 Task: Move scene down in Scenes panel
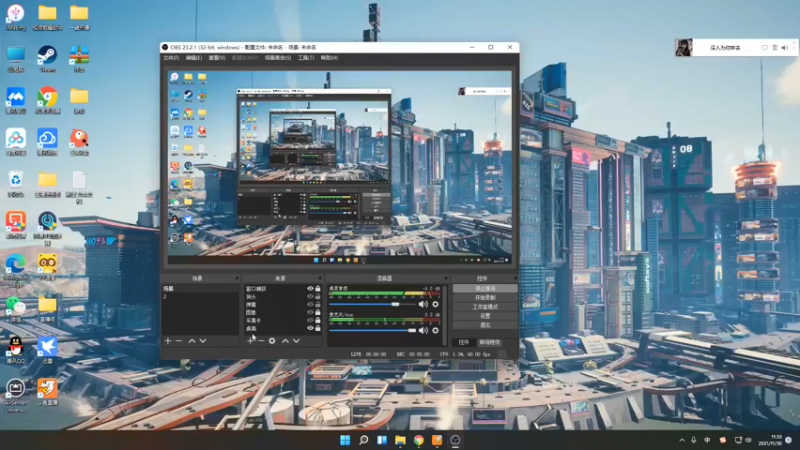[203, 341]
